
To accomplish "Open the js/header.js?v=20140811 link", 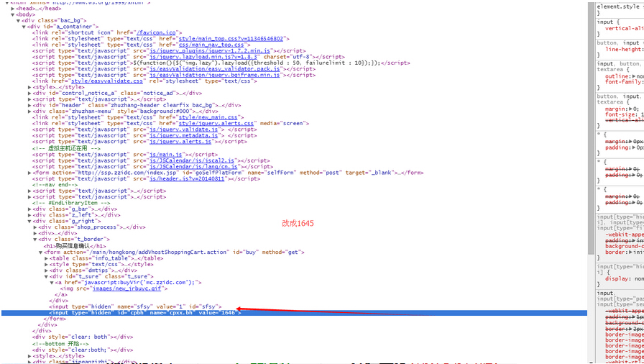I will tap(187, 179).
